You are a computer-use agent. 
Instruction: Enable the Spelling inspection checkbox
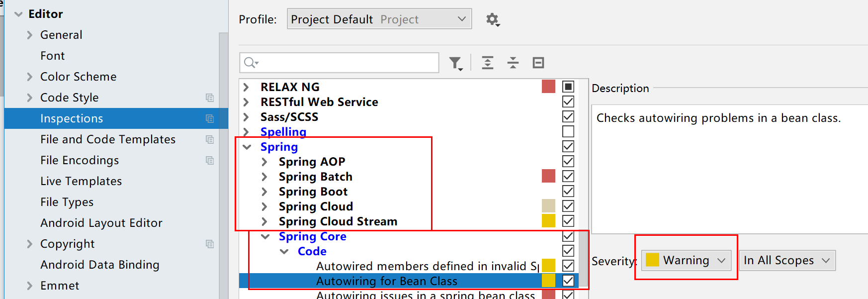coord(568,131)
